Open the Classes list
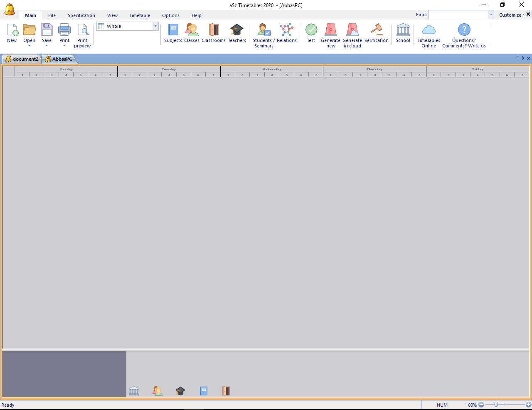 click(x=192, y=33)
